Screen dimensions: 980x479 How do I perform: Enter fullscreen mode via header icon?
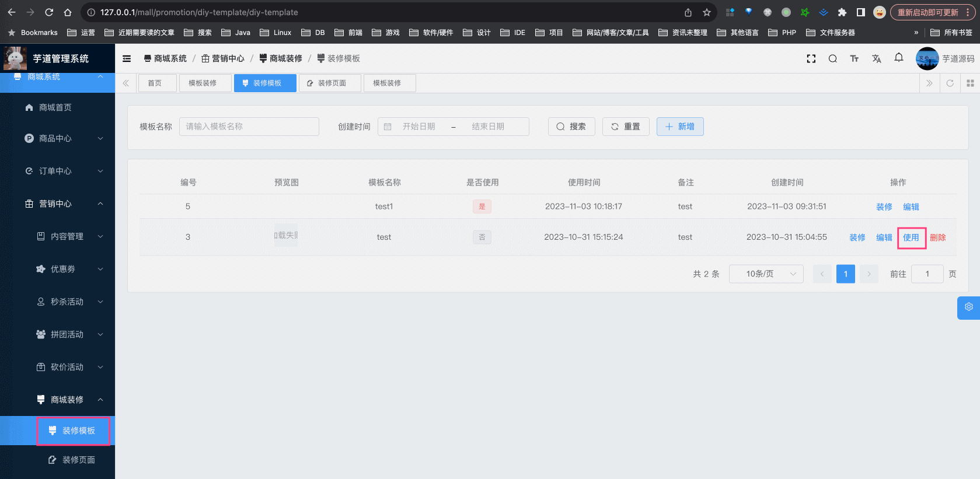[811, 58]
